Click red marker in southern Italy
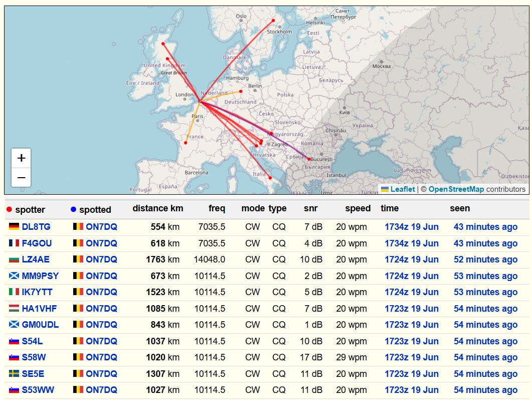The image size is (532, 400). [270, 178]
